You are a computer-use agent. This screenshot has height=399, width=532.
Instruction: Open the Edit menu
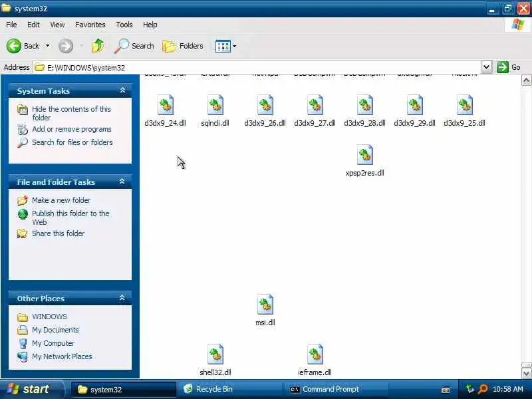pyautogui.click(x=33, y=25)
